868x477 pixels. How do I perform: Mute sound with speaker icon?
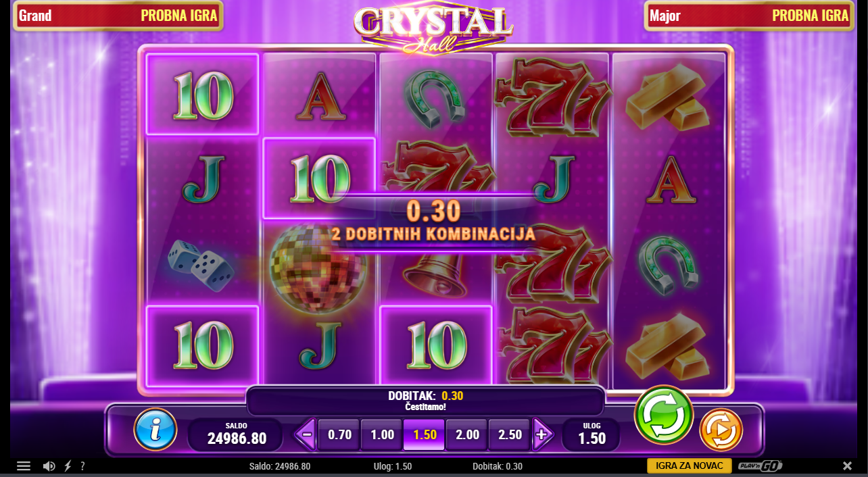49,466
